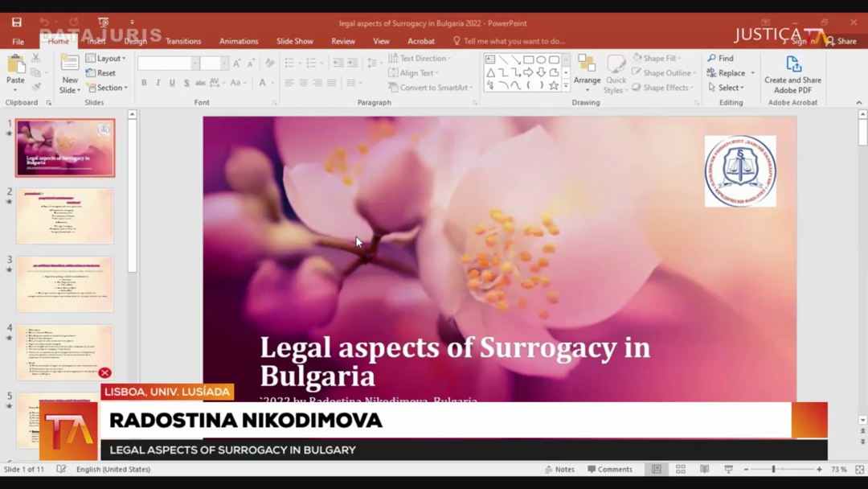
Task: Select slide 3 thumbnail
Action: coord(65,285)
